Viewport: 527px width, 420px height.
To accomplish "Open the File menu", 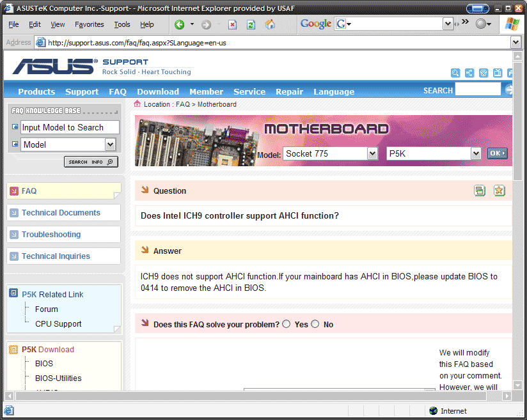I will pos(13,24).
